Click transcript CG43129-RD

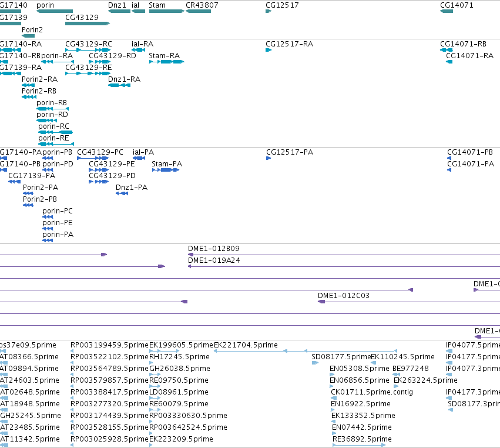99,62
